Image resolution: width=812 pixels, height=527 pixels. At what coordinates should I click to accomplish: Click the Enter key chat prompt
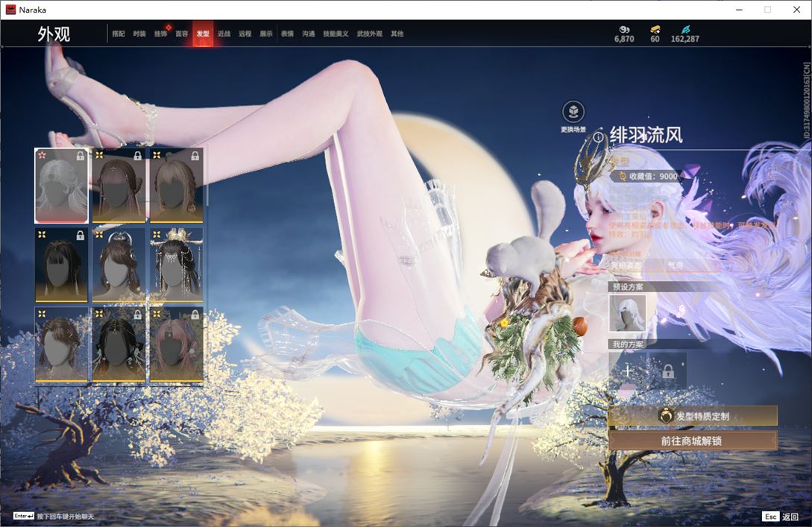click(54, 516)
